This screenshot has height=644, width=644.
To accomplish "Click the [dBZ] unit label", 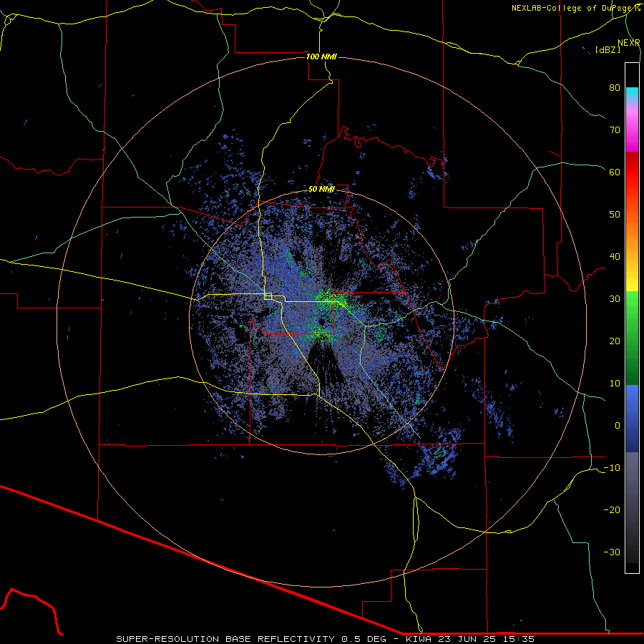I will [608, 49].
